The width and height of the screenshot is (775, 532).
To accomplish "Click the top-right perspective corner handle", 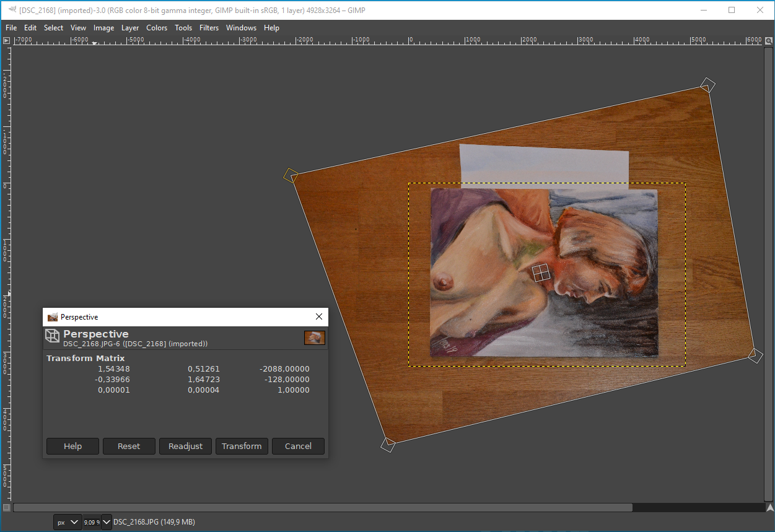I will click(x=707, y=85).
